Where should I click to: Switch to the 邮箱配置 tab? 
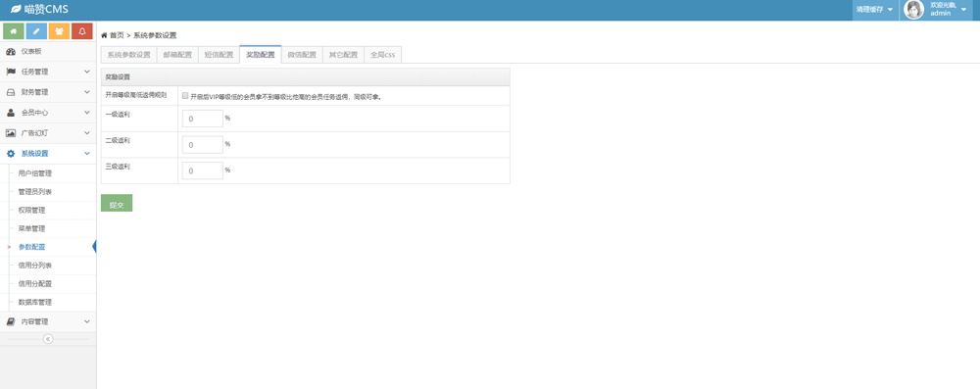click(x=177, y=55)
